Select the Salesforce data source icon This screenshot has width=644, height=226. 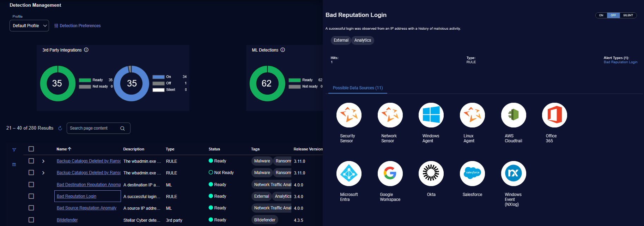click(472, 173)
